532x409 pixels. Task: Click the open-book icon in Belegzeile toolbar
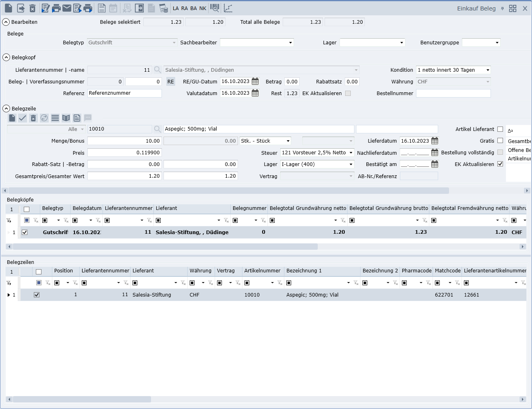pos(66,118)
